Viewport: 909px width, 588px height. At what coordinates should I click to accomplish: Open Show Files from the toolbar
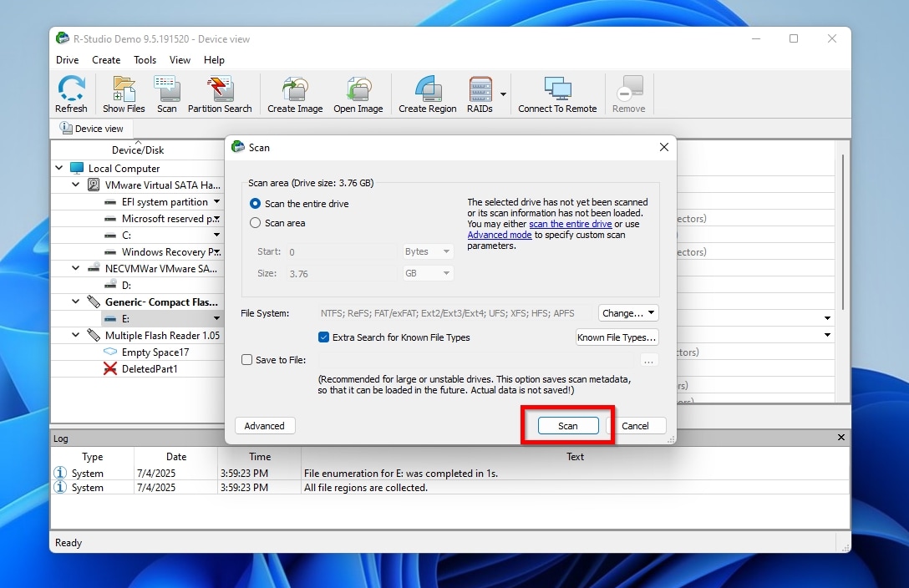(x=124, y=94)
